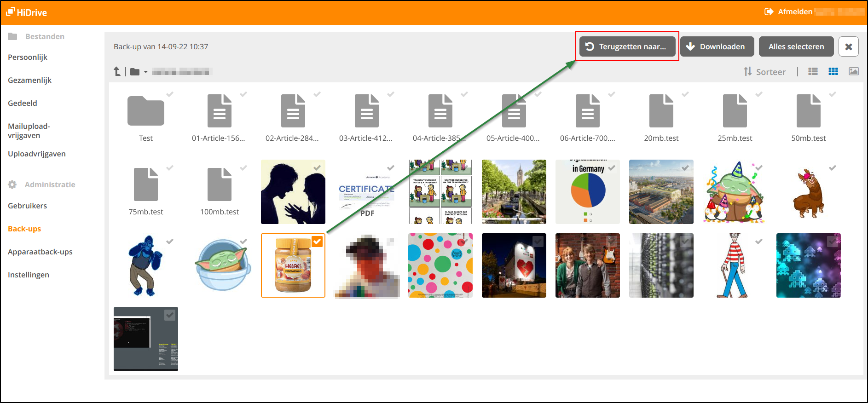Open the CERTIFICATE PDF thumbnail
The height and width of the screenshot is (403, 868).
click(x=367, y=192)
